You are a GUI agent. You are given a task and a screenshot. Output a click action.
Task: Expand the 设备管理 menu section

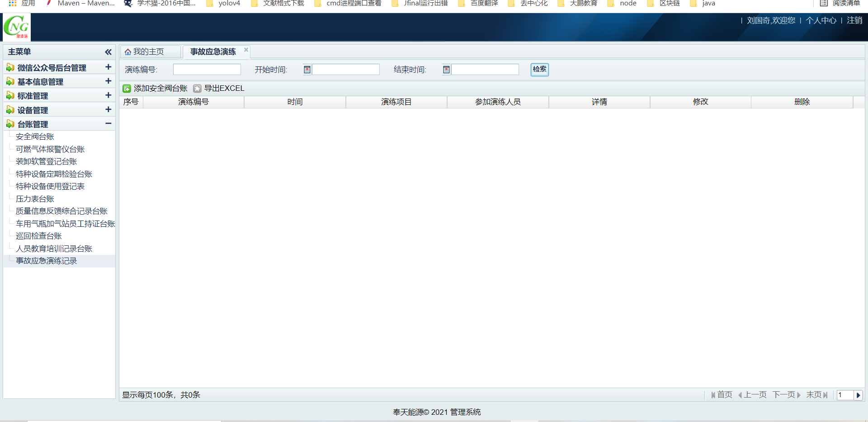[x=108, y=110]
